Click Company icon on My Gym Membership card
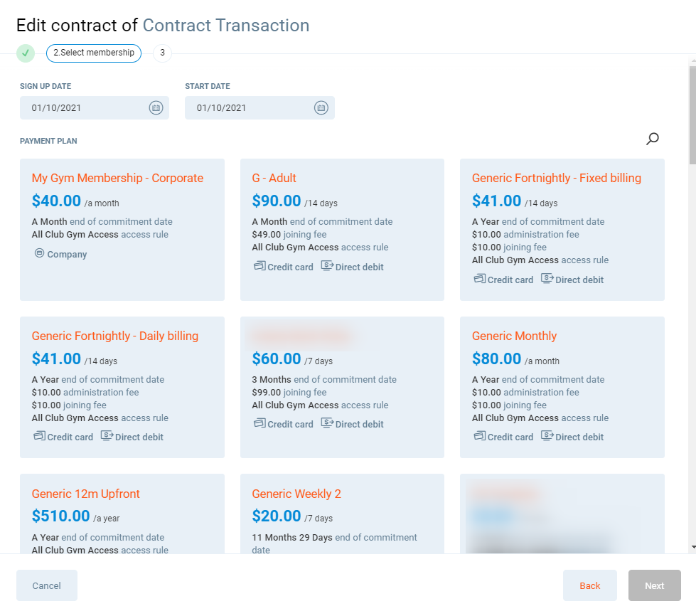 click(39, 254)
